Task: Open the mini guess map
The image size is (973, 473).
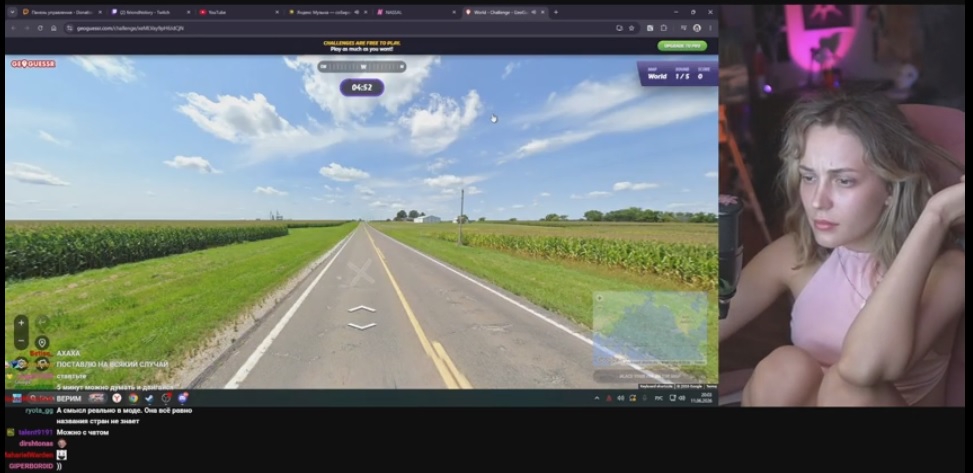Action: pyautogui.click(x=650, y=328)
